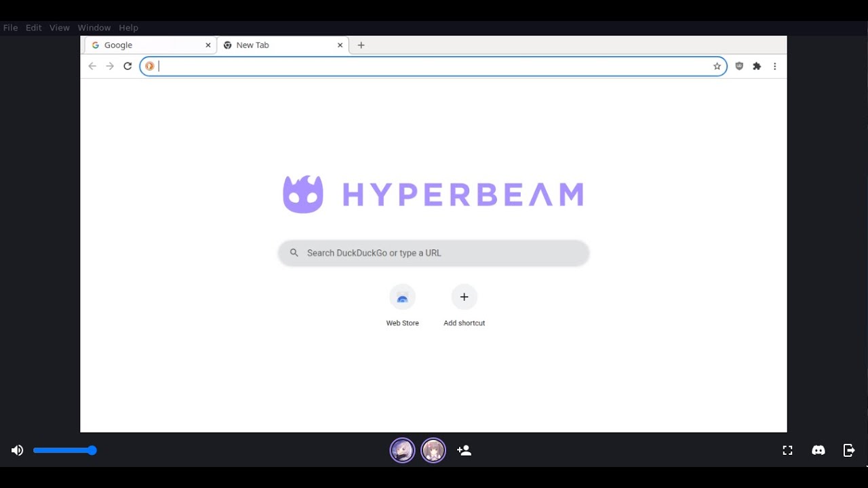
Task: Click the DuckDuckGo icon in the address bar
Action: pos(150,66)
